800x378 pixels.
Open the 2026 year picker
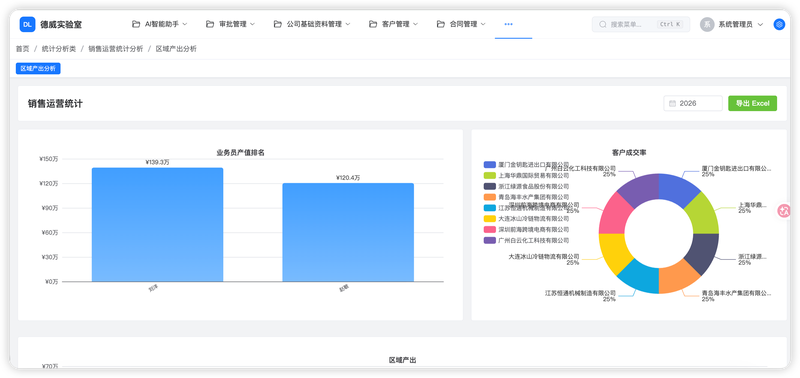tap(693, 103)
